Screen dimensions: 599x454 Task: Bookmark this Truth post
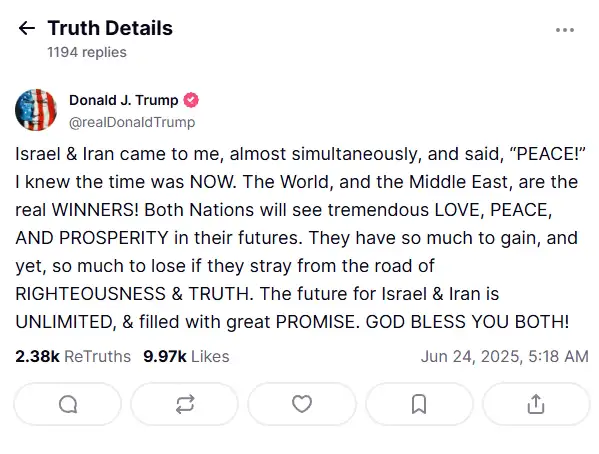[419, 404]
